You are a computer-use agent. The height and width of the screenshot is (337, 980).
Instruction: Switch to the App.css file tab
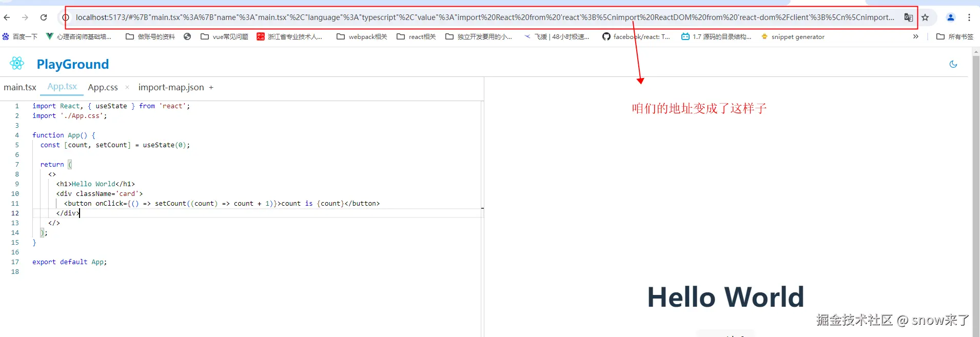103,87
